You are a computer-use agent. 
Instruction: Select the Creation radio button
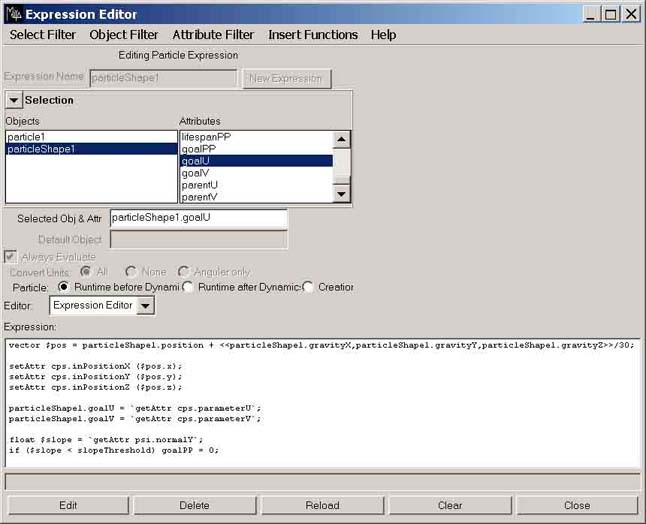[308, 288]
